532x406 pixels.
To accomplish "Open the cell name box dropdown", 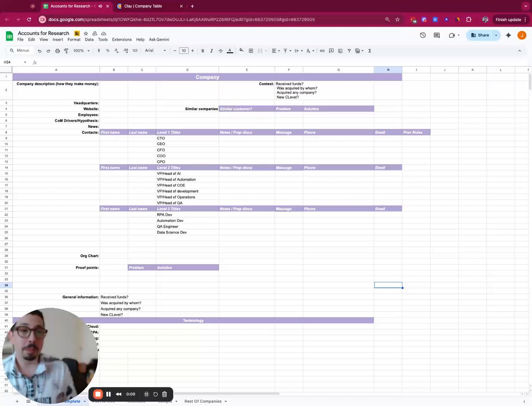I will [x=25, y=62].
